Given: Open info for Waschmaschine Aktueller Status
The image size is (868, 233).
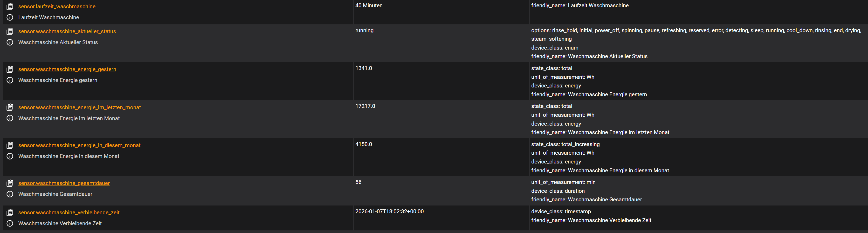Looking at the screenshot, I should 10,42.
